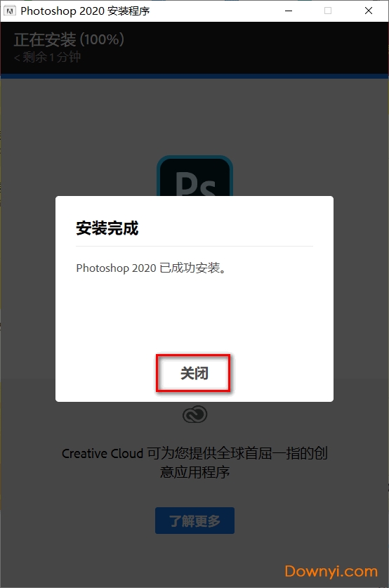The width and height of the screenshot is (389, 588).
Task: Click the 意应用程序 text line
Action: click(195, 472)
